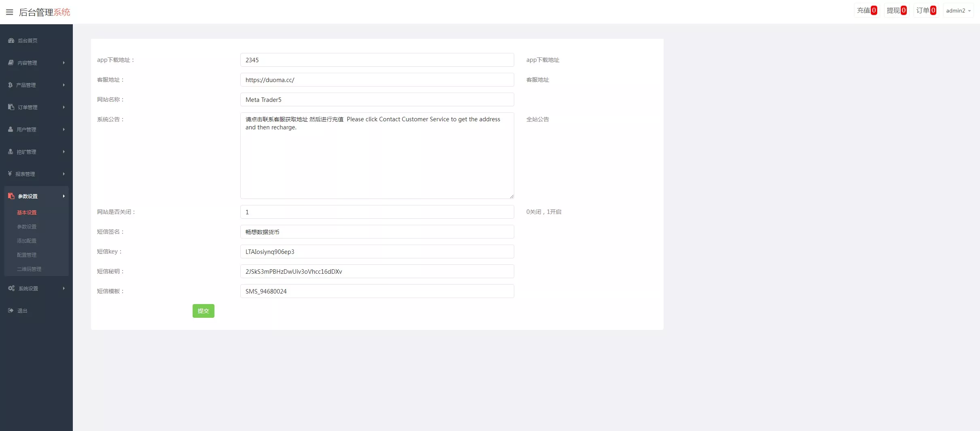Click the miner icon beside 挖矿管理
Image resolution: width=980 pixels, height=431 pixels.
click(x=11, y=152)
